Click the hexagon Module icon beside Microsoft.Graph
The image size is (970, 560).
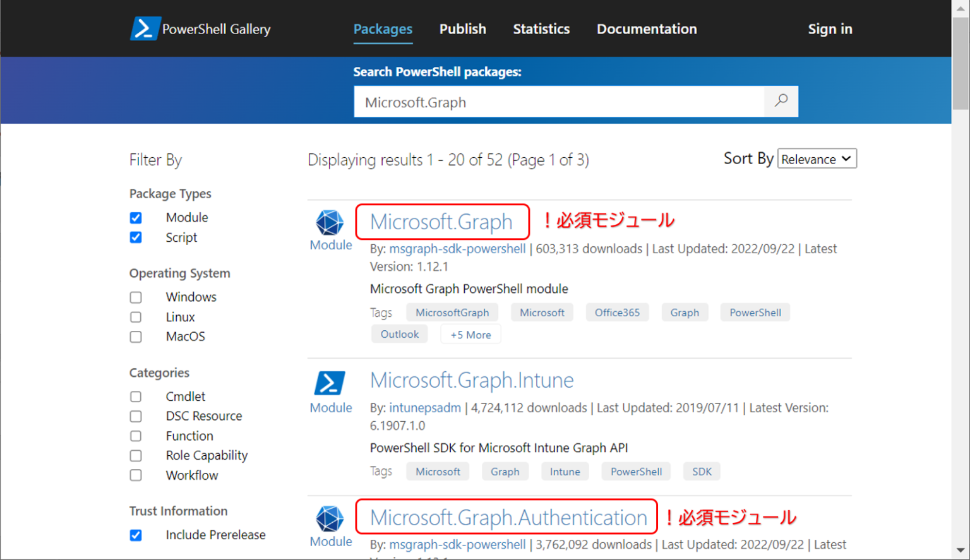pos(330,222)
